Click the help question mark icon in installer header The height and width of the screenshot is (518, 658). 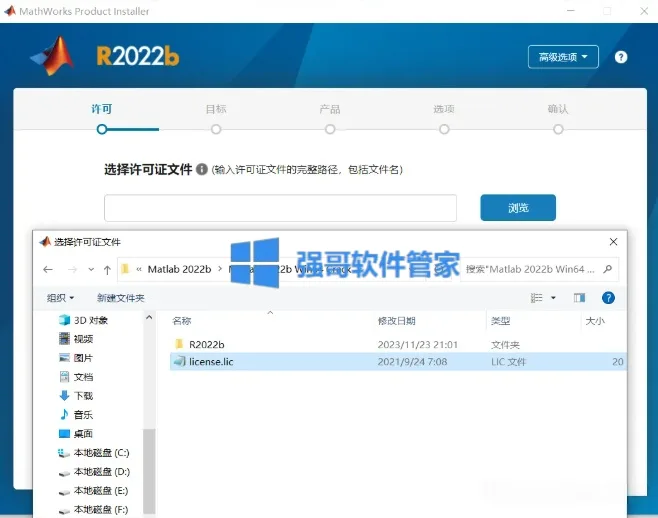pyautogui.click(x=621, y=57)
